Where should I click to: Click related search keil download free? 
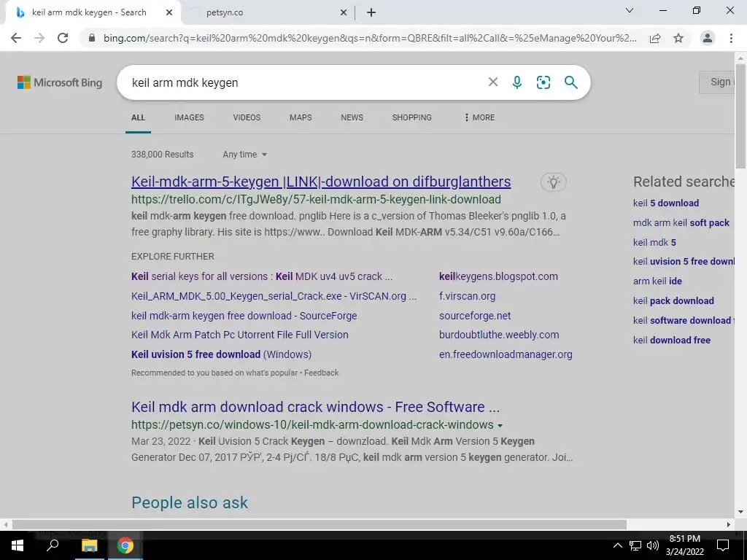click(672, 340)
